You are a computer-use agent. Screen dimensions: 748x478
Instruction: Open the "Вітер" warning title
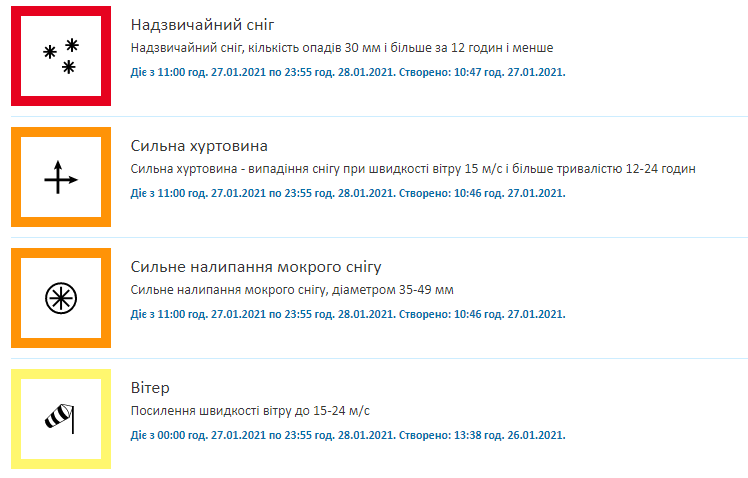tap(151, 388)
